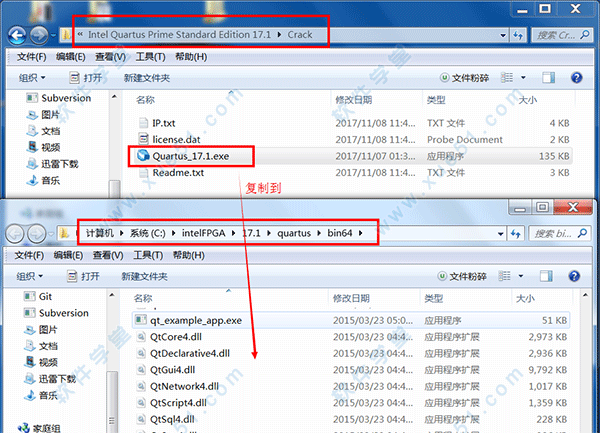Open 查看(V) menu in Crack window
The height and width of the screenshot is (433, 600).
pos(110,57)
